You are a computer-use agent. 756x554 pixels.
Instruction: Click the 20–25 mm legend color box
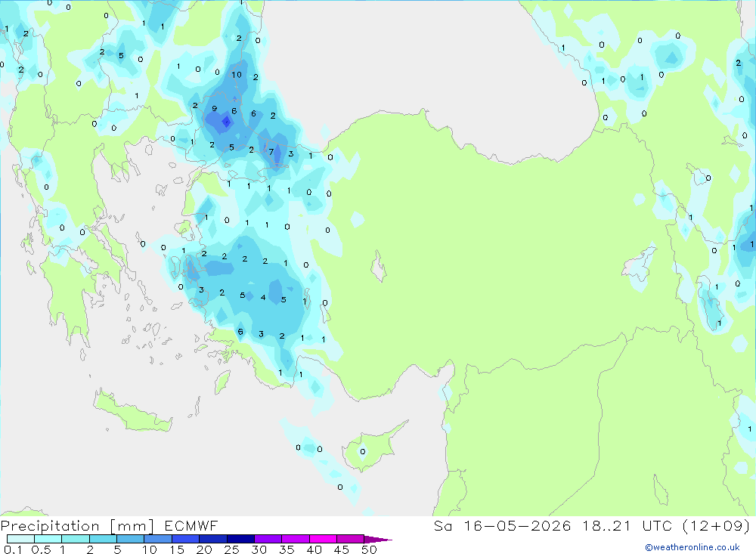click(x=213, y=539)
